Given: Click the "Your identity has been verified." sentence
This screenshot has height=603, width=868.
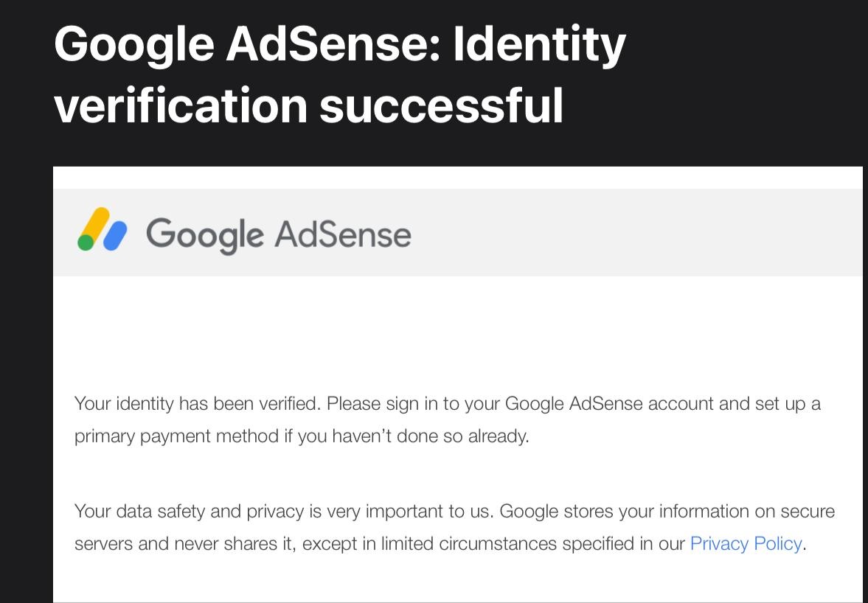Looking at the screenshot, I should (198, 404).
